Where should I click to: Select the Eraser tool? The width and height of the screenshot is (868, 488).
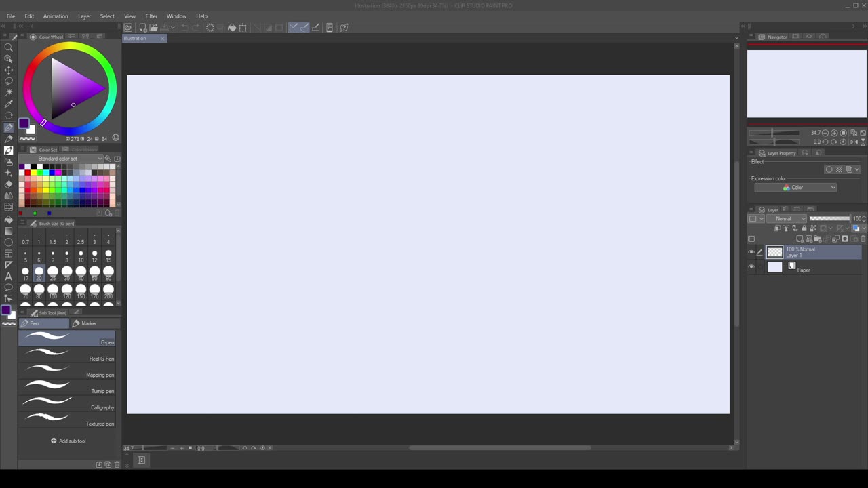tap(9, 184)
